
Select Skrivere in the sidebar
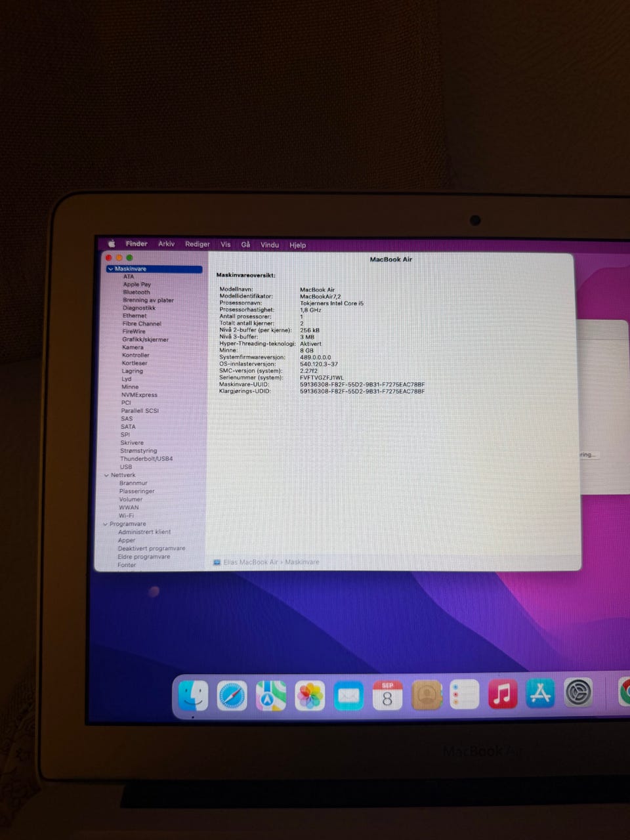(132, 443)
